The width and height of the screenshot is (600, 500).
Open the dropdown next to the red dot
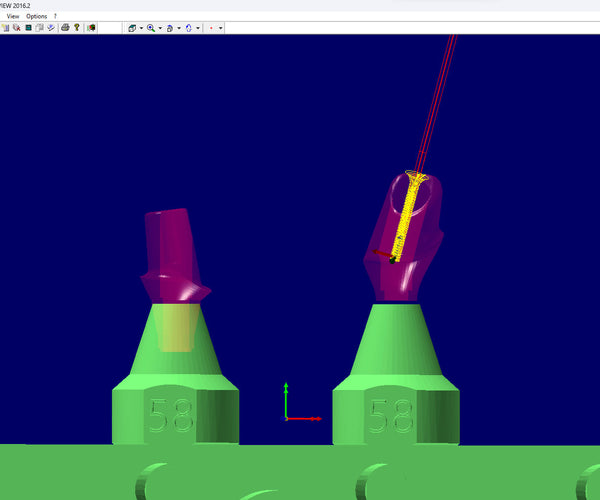pyautogui.click(x=220, y=28)
